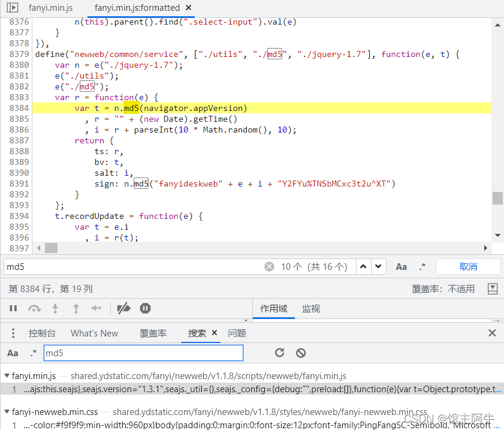Click line number 8391 in the gutter

[19, 184]
